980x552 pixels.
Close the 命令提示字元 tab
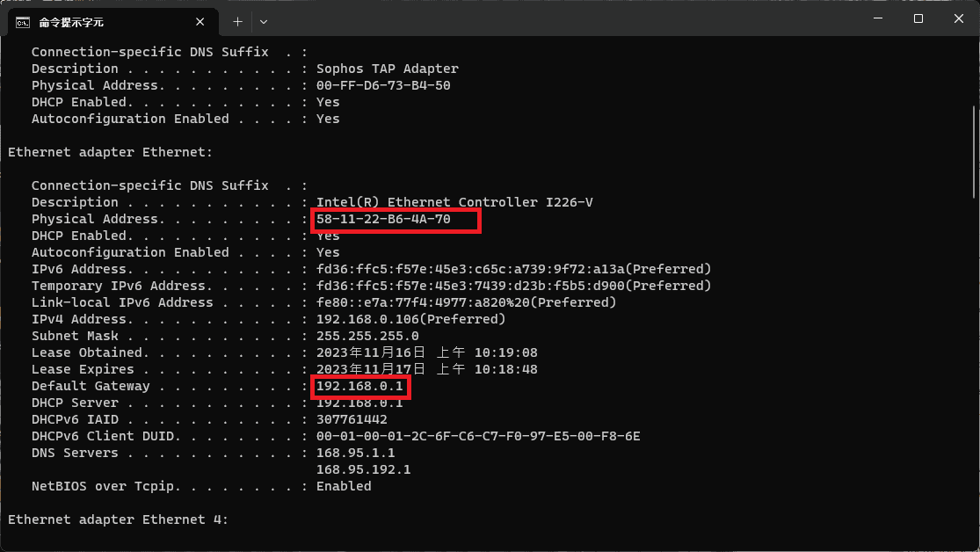click(x=203, y=21)
